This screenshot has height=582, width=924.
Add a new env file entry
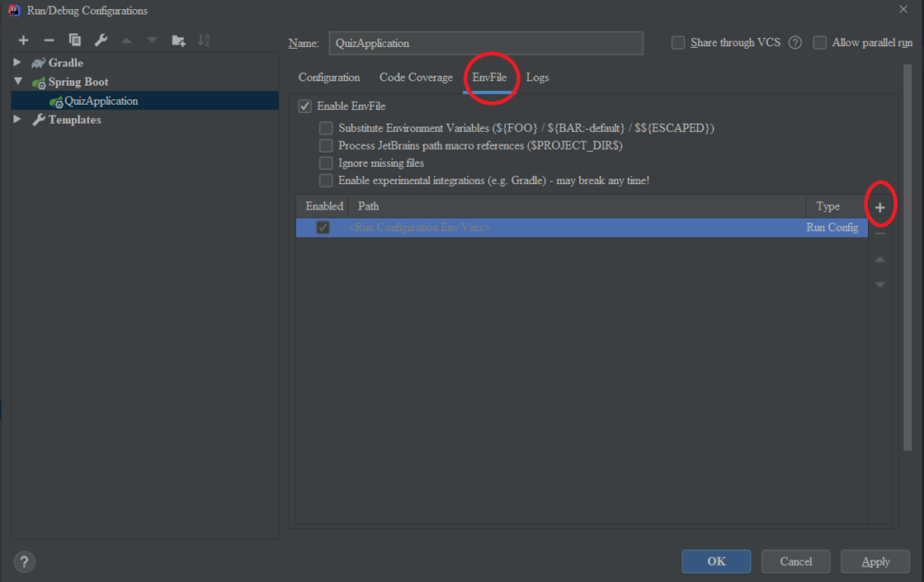click(x=879, y=206)
